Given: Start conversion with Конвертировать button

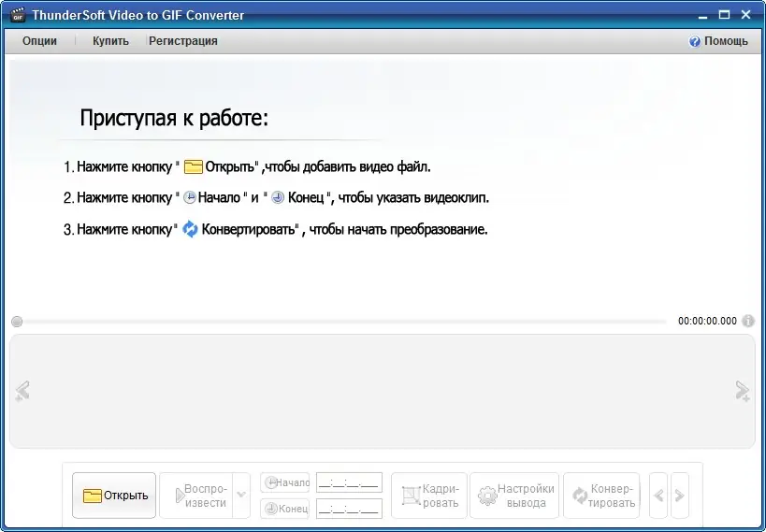Looking at the screenshot, I should pyautogui.click(x=602, y=495).
